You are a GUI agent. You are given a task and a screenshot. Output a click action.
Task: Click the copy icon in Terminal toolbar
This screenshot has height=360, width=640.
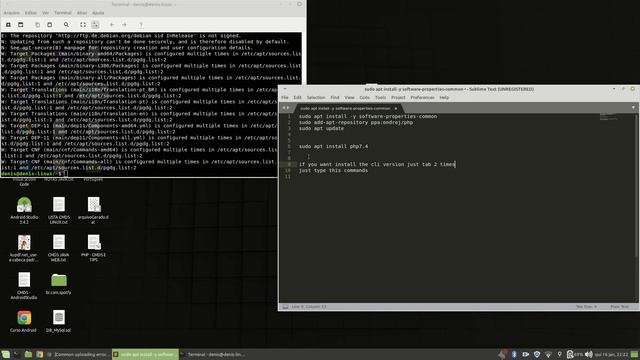point(37,25)
